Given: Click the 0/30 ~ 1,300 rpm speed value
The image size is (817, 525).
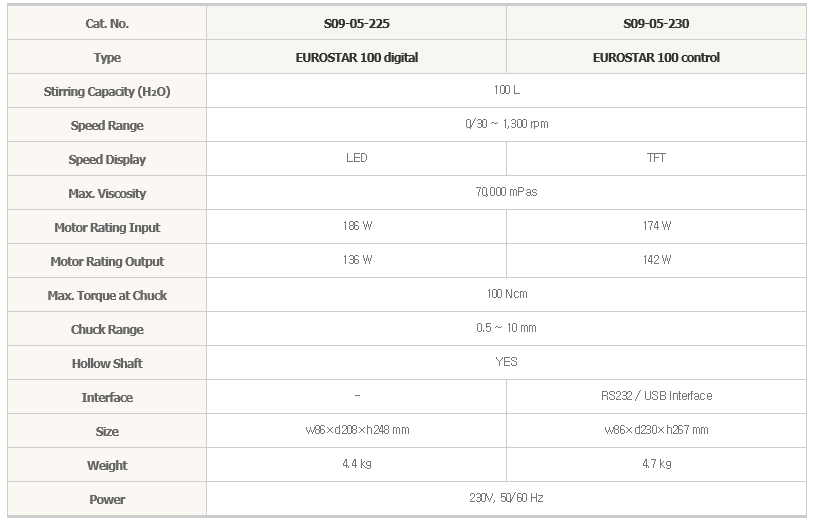Looking at the screenshot, I should click(x=506, y=124).
